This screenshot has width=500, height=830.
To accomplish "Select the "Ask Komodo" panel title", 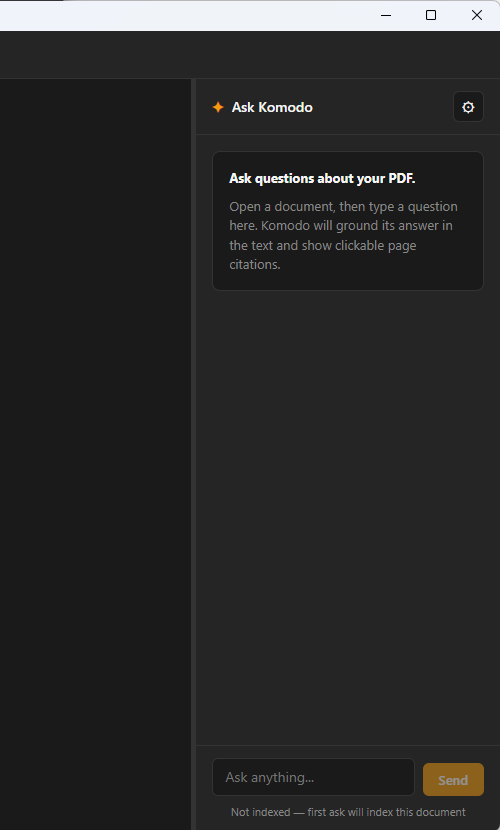I will pyautogui.click(x=272, y=107).
